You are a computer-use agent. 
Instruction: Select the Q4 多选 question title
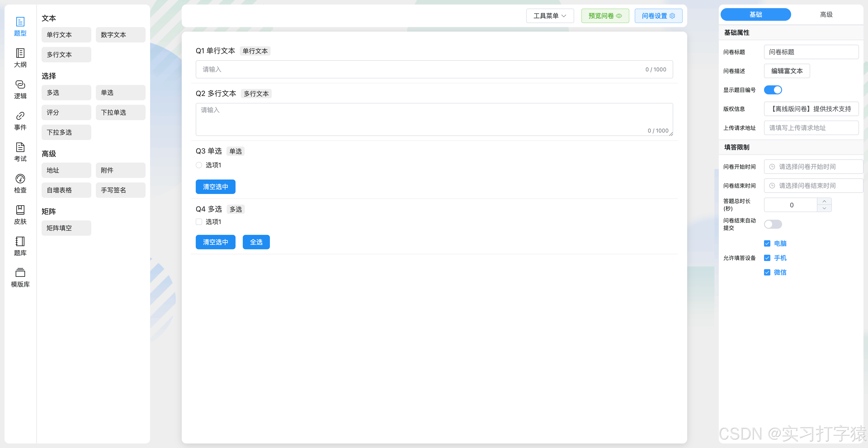pos(209,209)
